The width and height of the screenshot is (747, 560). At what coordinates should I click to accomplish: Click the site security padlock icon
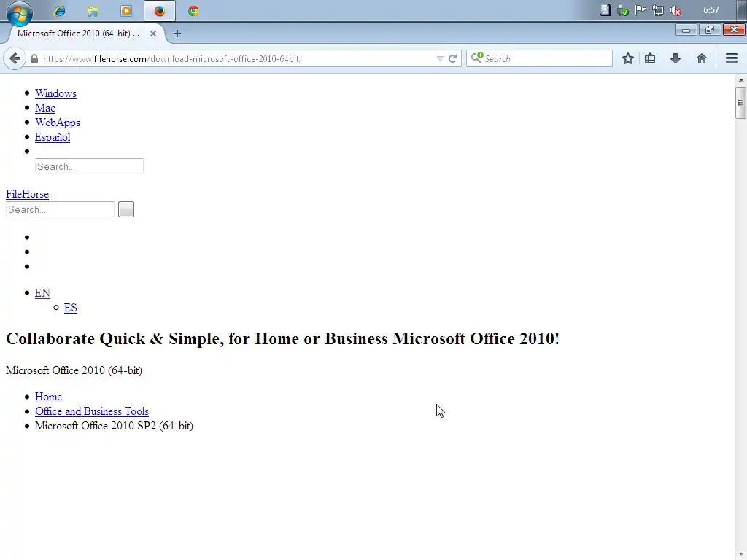pos(34,58)
